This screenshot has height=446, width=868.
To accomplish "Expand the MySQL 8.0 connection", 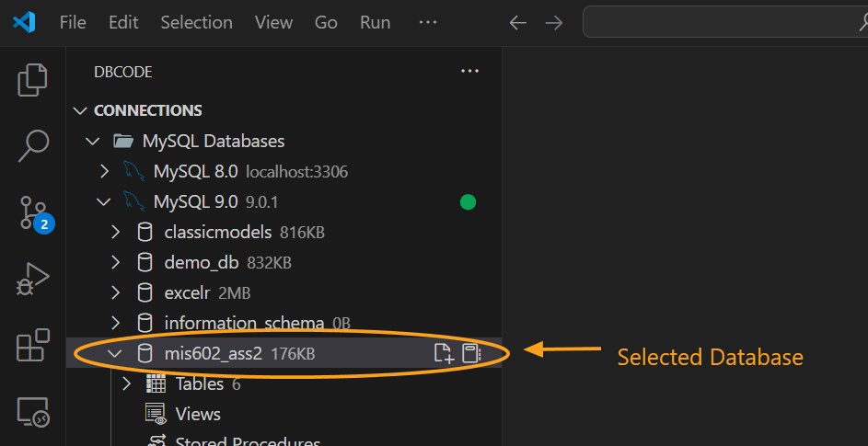I will (x=103, y=172).
